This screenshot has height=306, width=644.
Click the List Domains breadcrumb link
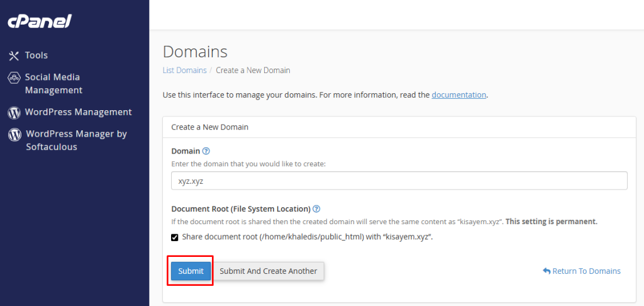pos(184,71)
